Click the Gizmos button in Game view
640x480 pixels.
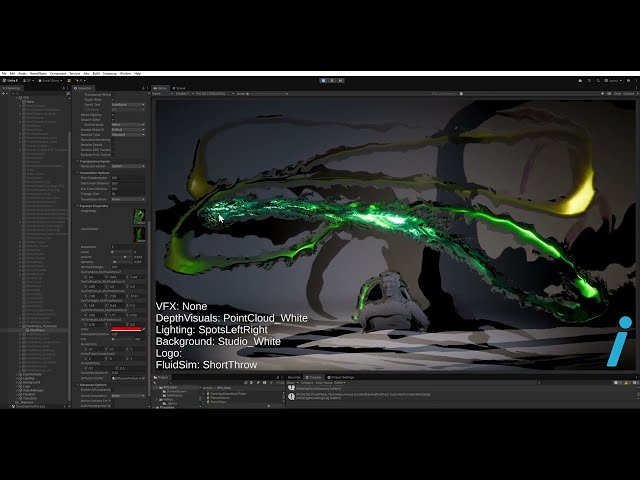pyautogui.click(x=629, y=93)
